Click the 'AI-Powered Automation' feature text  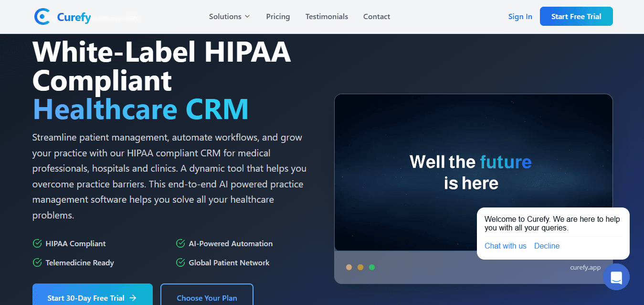(x=231, y=243)
